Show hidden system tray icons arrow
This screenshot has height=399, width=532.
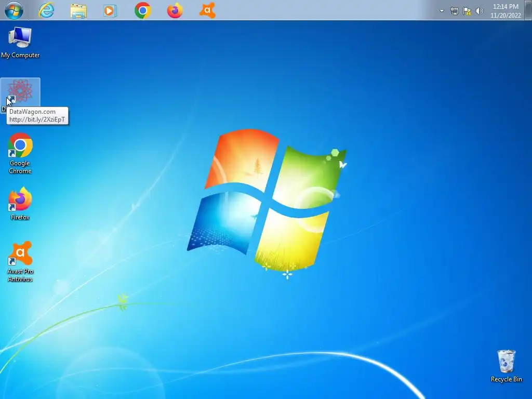coord(442,11)
